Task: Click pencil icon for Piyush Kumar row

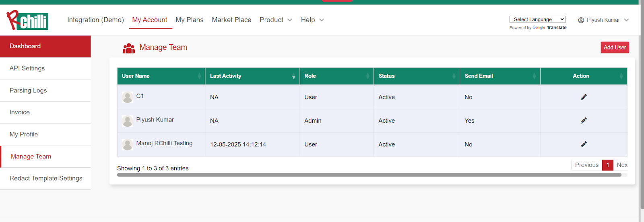Action: pyautogui.click(x=584, y=121)
